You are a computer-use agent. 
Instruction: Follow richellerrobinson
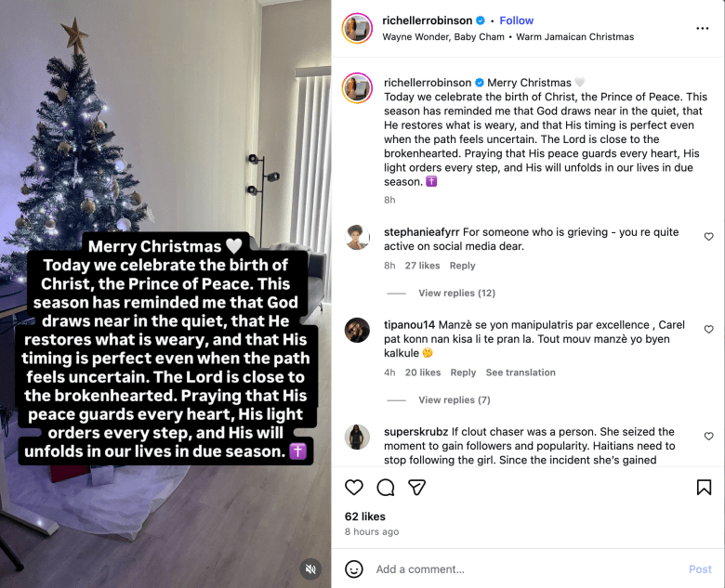point(517,20)
